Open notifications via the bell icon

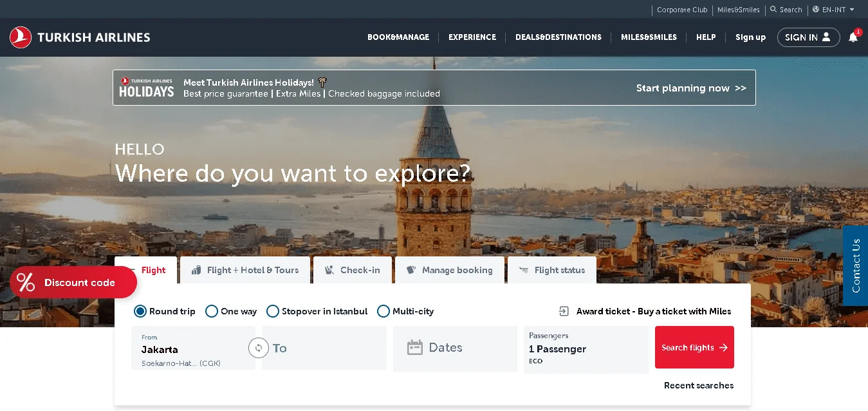[854, 37]
